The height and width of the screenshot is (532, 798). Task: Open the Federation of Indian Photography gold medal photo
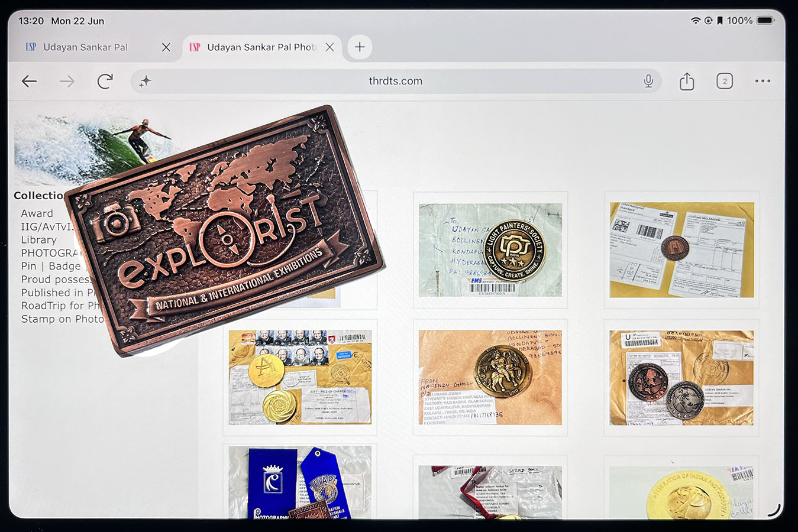[681, 492]
